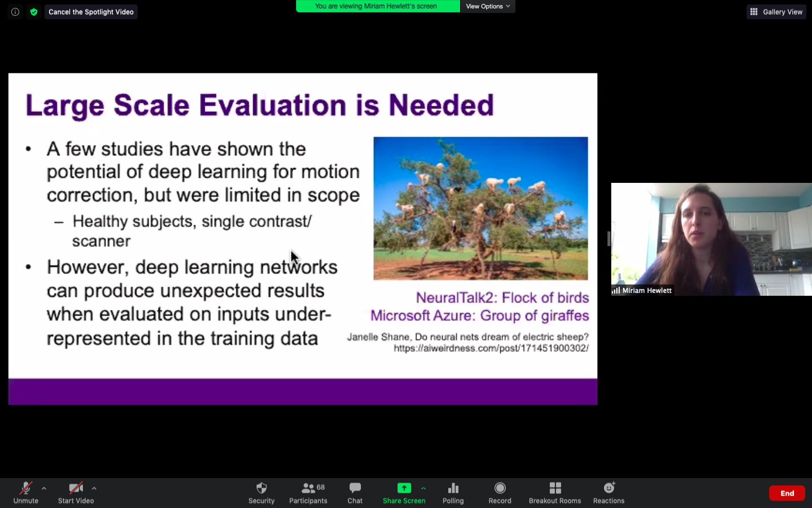This screenshot has width=812, height=508.
Task: Click the green Share Screen icon
Action: click(404, 488)
